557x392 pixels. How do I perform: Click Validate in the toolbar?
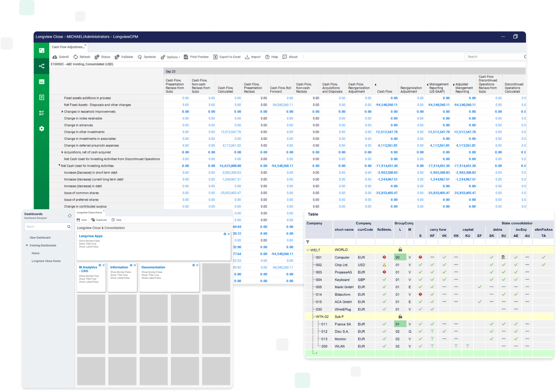(x=117, y=57)
